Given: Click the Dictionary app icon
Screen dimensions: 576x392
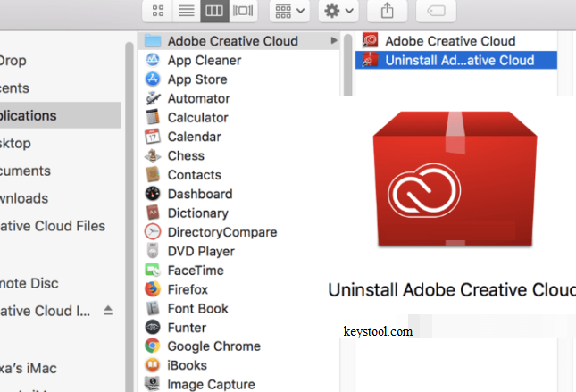Looking at the screenshot, I should 153,213.
